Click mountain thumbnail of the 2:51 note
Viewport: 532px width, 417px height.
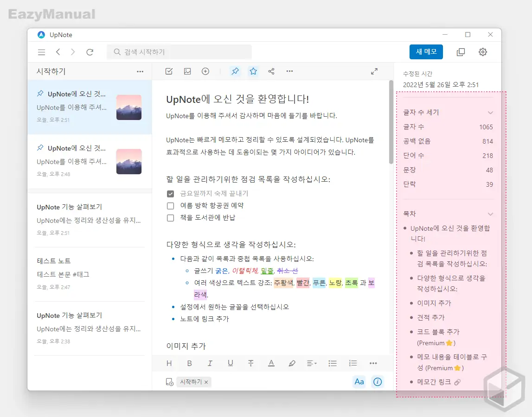tap(129, 107)
